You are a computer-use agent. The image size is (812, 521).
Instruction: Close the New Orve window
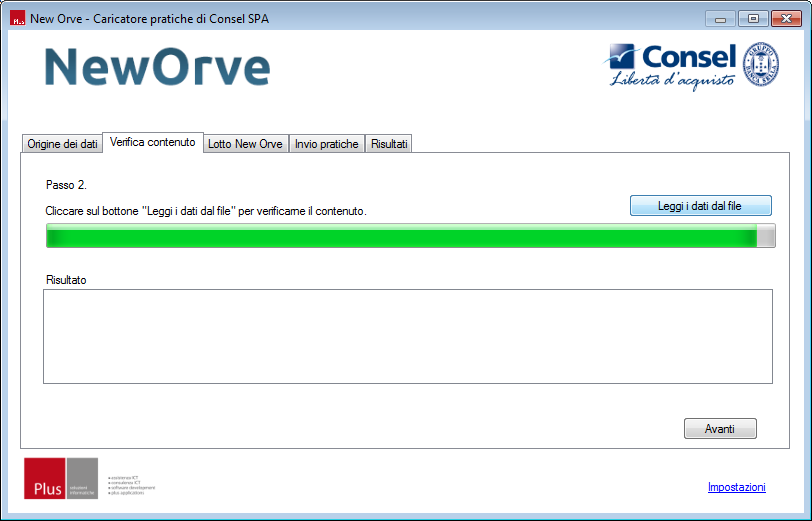tap(786, 19)
